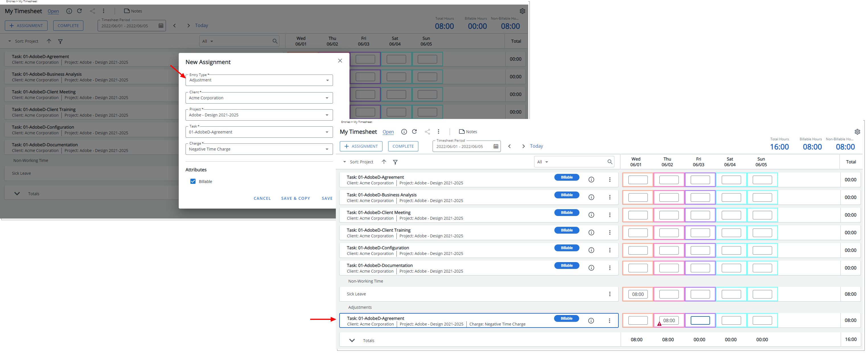Click Open status link in right timesheet

click(x=388, y=132)
